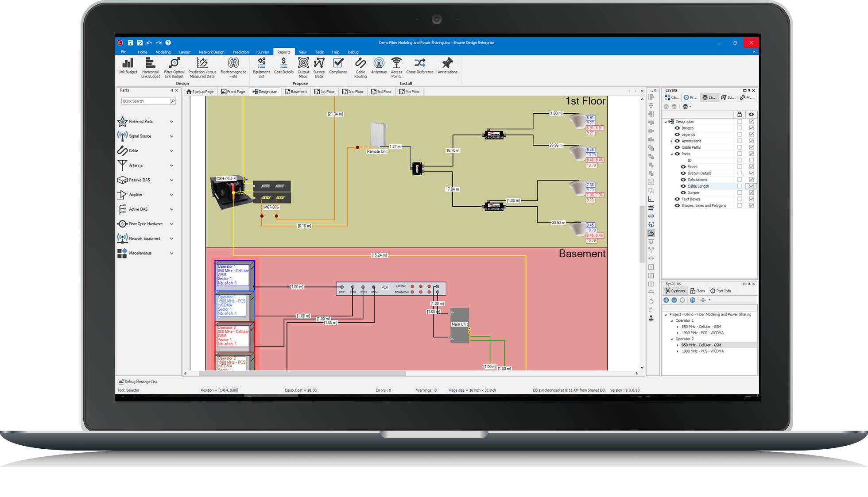Viewport: 868px width, 497px height.
Task: Open the Cable Routing report
Action: point(360,68)
